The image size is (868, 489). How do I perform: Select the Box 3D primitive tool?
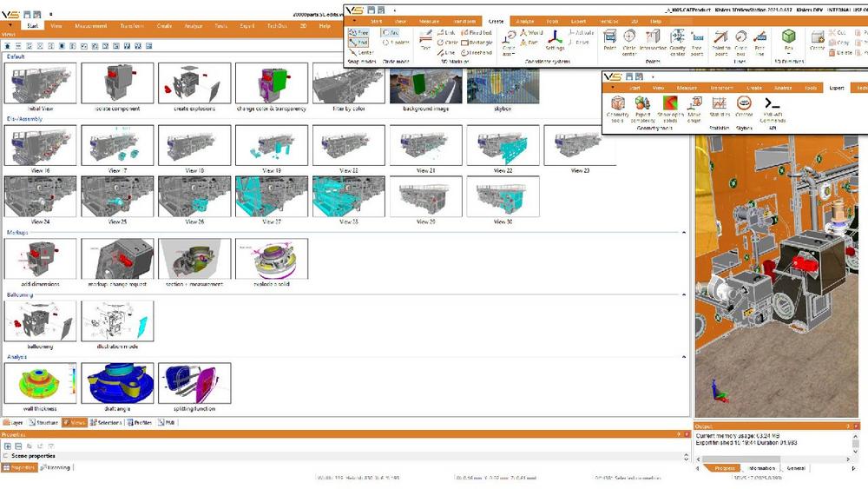pyautogui.click(x=788, y=39)
